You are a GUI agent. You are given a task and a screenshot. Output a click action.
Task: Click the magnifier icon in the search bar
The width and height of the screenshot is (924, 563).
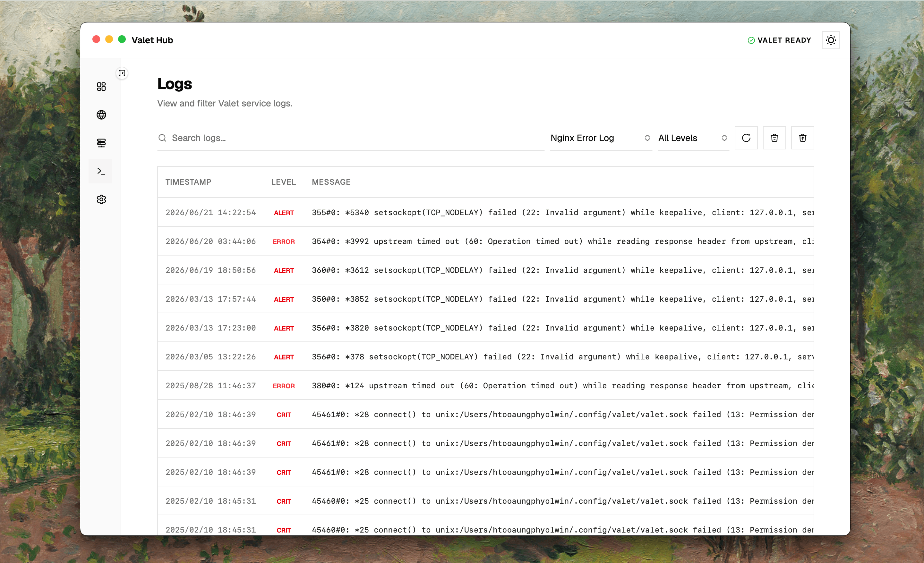click(x=162, y=138)
